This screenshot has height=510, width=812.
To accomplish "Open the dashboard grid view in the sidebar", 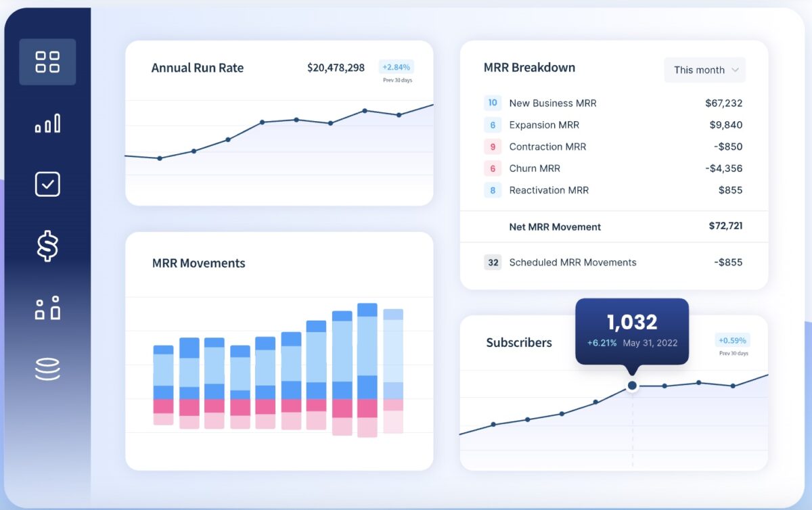I will click(47, 62).
